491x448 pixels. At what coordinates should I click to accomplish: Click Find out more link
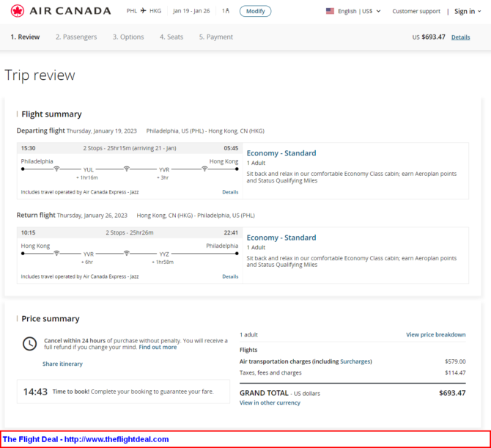point(158,347)
